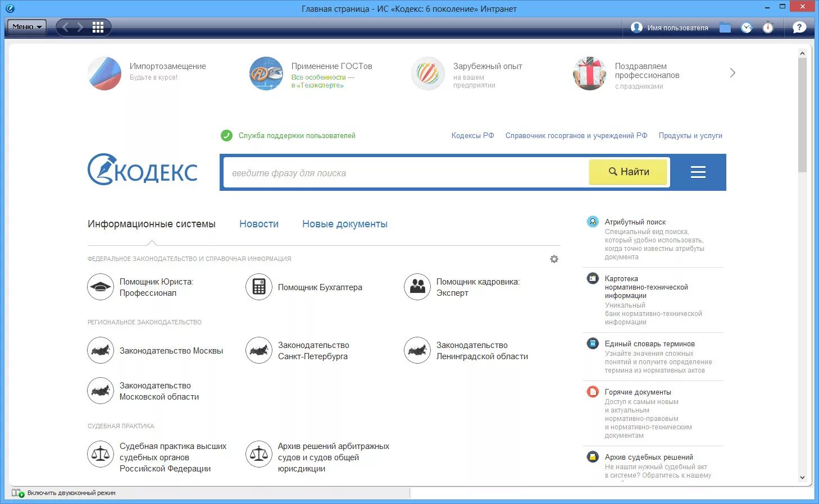Image resolution: width=819 pixels, height=504 pixels.
Task: Click the yellow Найти search button
Action: pyautogui.click(x=629, y=172)
